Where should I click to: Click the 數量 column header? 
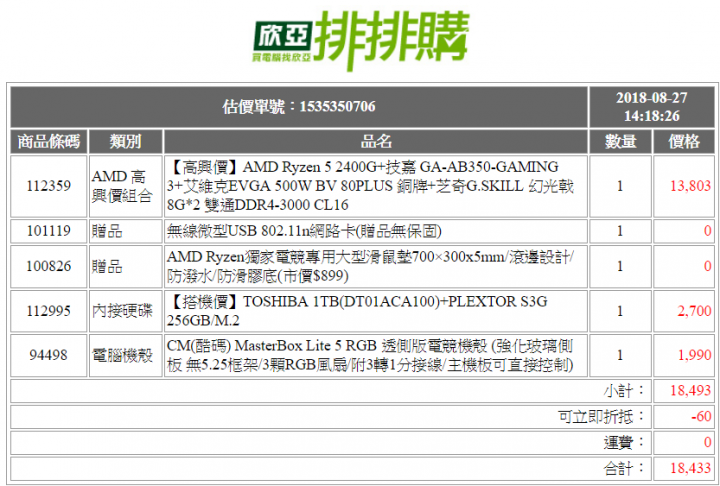620,141
